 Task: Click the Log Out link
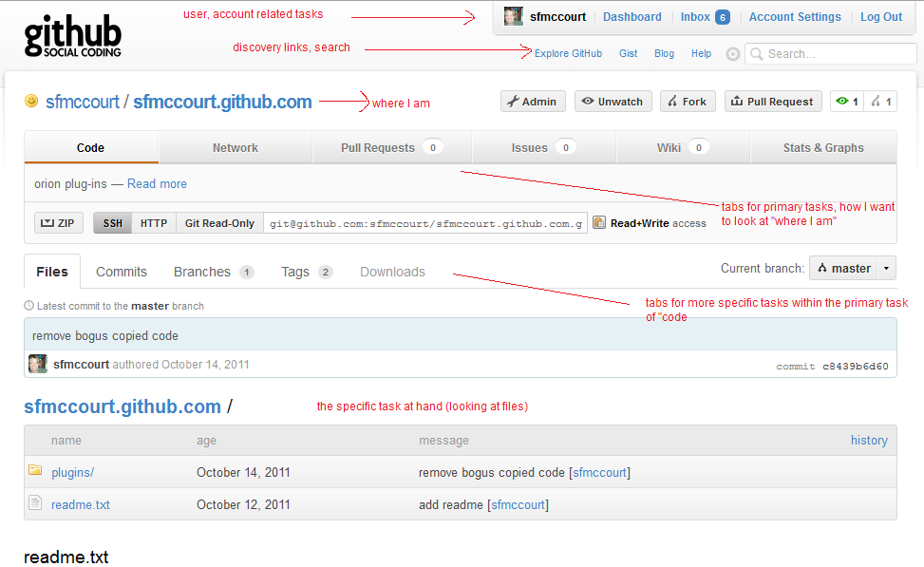(x=881, y=17)
